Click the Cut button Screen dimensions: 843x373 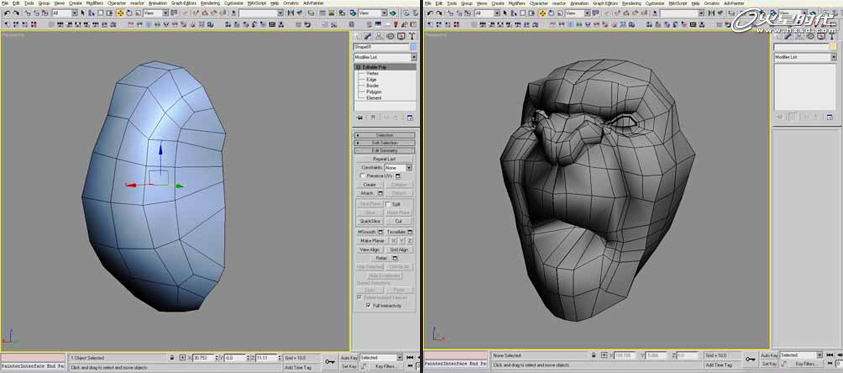point(399,221)
